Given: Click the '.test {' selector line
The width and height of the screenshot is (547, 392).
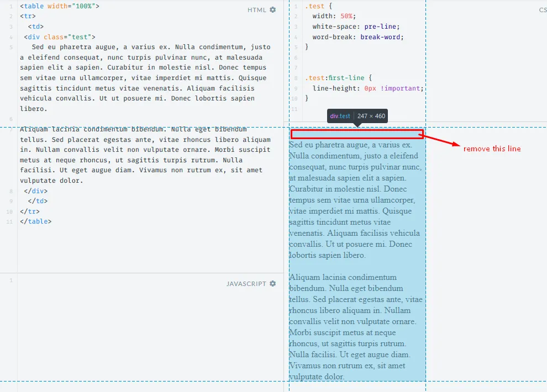Looking at the screenshot, I should coord(318,6).
